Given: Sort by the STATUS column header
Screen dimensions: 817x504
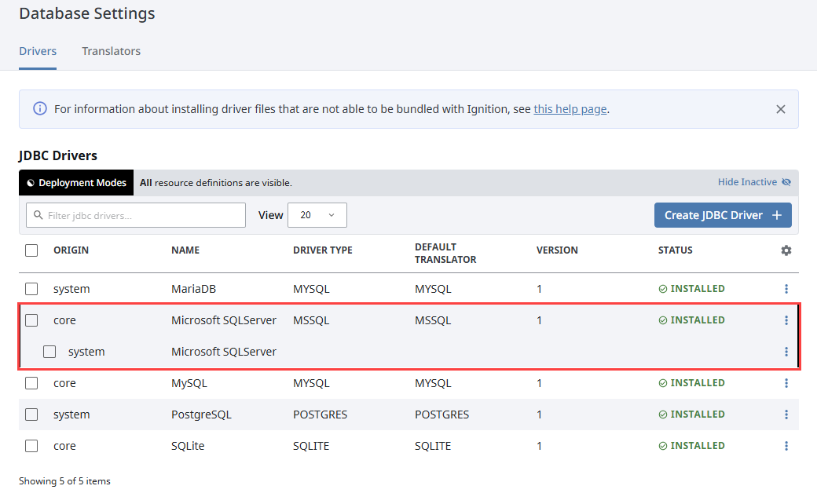Looking at the screenshot, I should point(676,250).
